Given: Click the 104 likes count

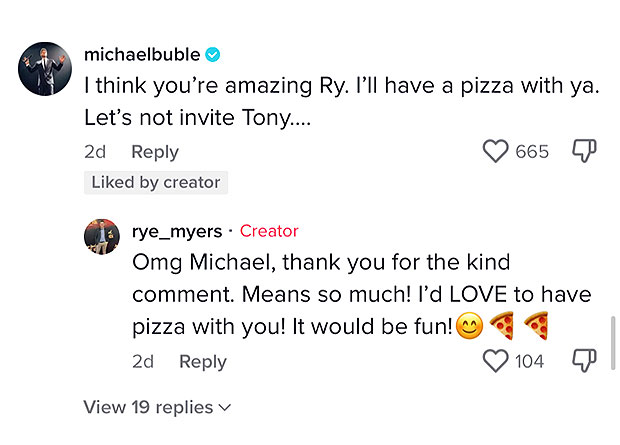Looking at the screenshot, I should (x=529, y=362).
